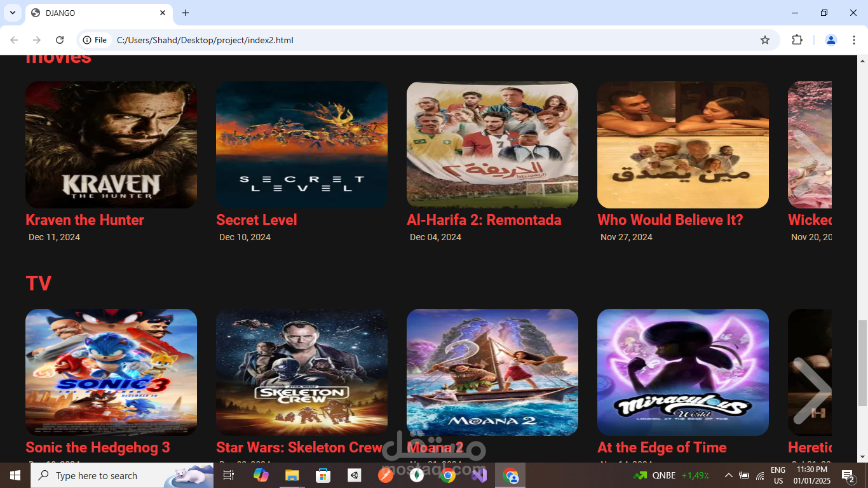Open the Al-Harifa 2 poster
The width and height of the screenshot is (868, 488).
pos(492,145)
